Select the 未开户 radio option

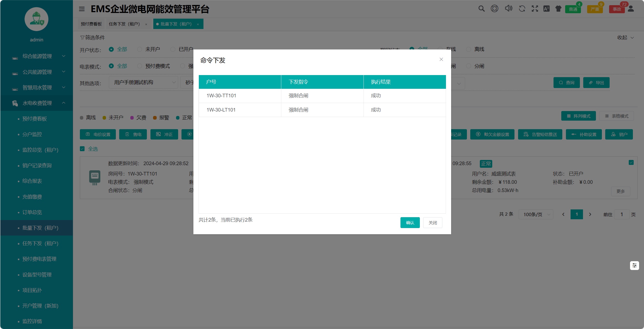click(x=140, y=49)
